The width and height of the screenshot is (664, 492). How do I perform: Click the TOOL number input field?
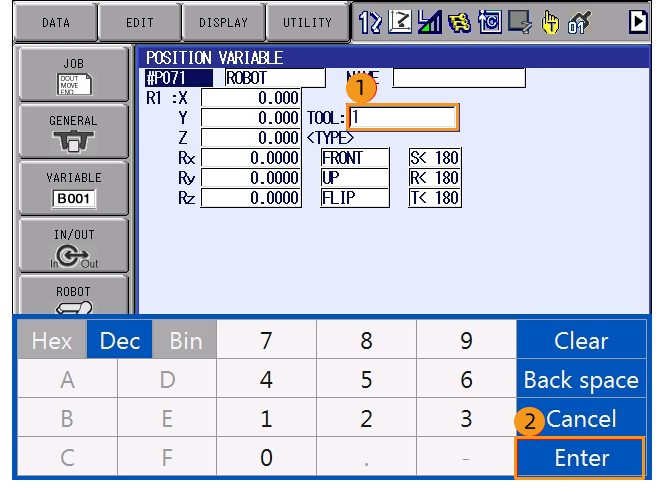pyautogui.click(x=403, y=117)
